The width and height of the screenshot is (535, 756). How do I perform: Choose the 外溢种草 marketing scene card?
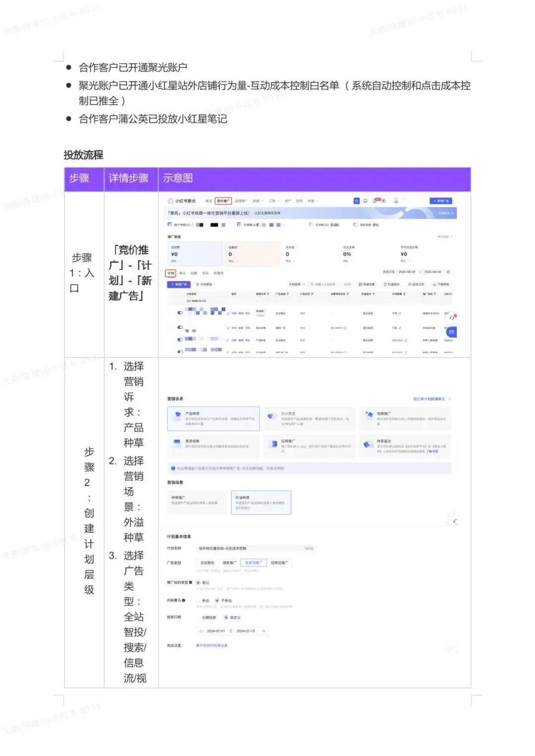[261, 503]
